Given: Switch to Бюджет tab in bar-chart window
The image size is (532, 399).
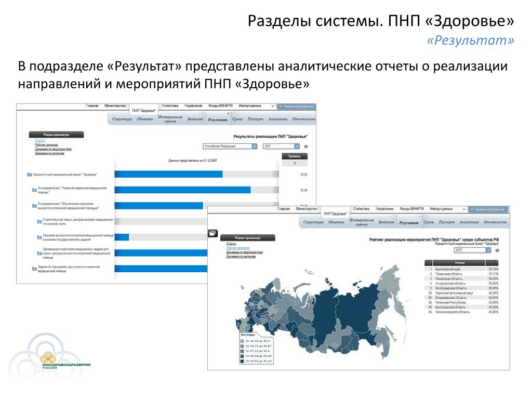Looking at the screenshot, I should click(x=195, y=119).
